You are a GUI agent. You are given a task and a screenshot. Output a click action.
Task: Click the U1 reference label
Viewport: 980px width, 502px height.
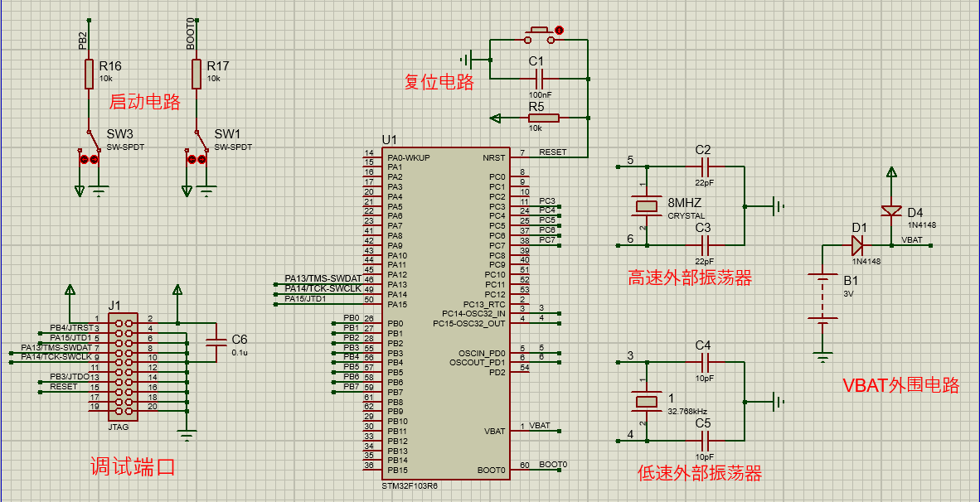coord(389,139)
